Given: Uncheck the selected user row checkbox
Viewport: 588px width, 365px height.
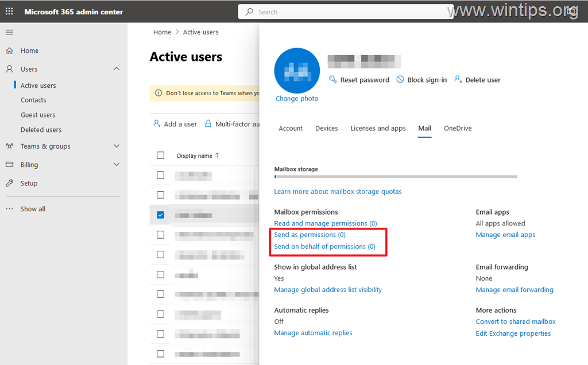Looking at the screenshot, I should 161,215.
